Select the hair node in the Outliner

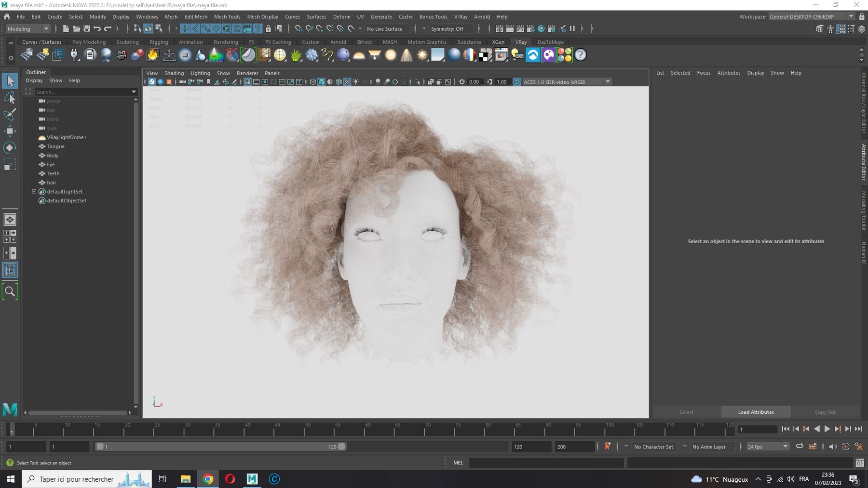[52, 183]
